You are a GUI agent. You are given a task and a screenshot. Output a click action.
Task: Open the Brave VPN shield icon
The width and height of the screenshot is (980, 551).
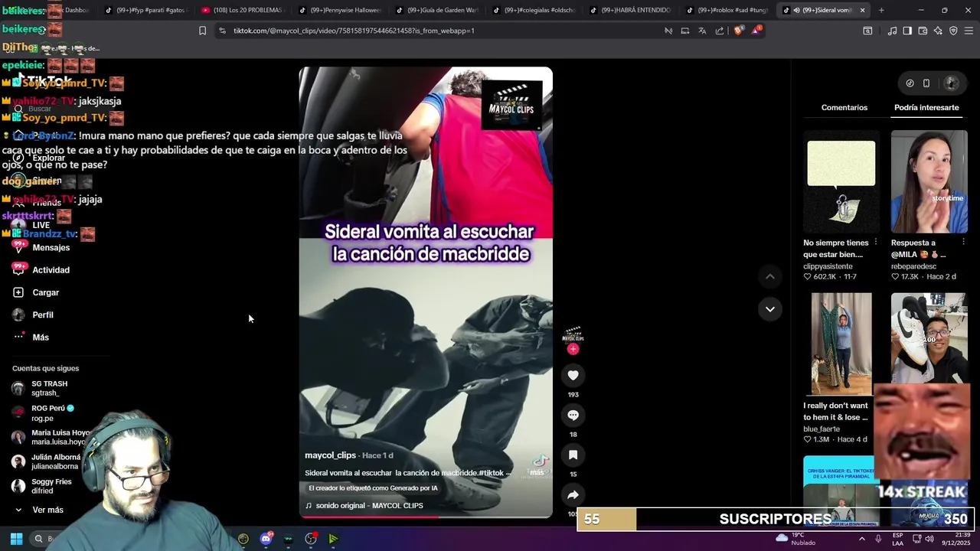(953, 31)
